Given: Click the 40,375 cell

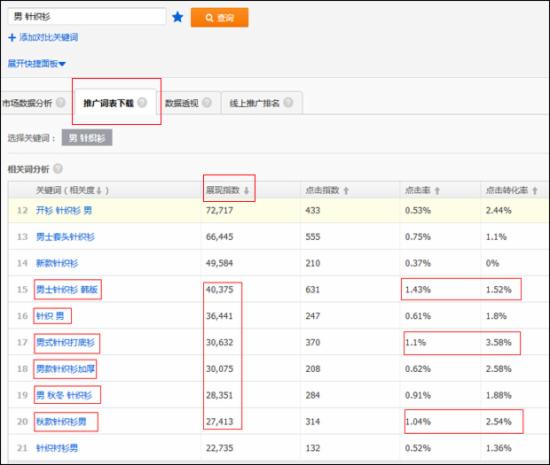Looking at the screenshot, I should pos(219,290).
